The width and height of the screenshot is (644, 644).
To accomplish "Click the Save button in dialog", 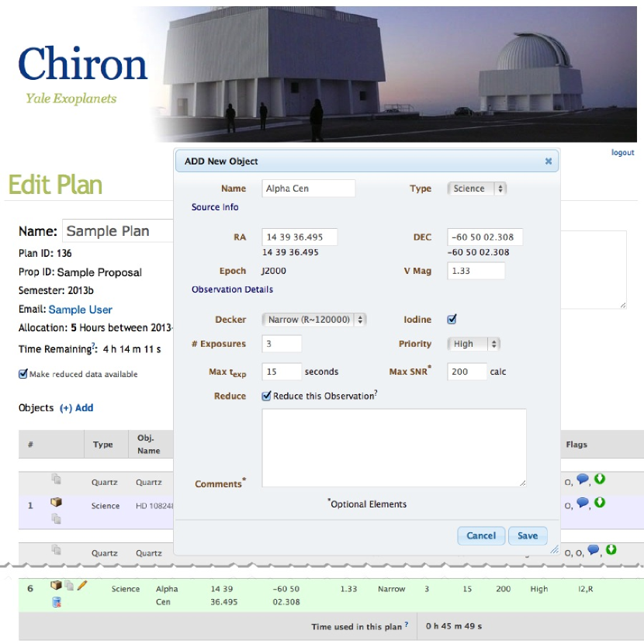I will (528, 535).
